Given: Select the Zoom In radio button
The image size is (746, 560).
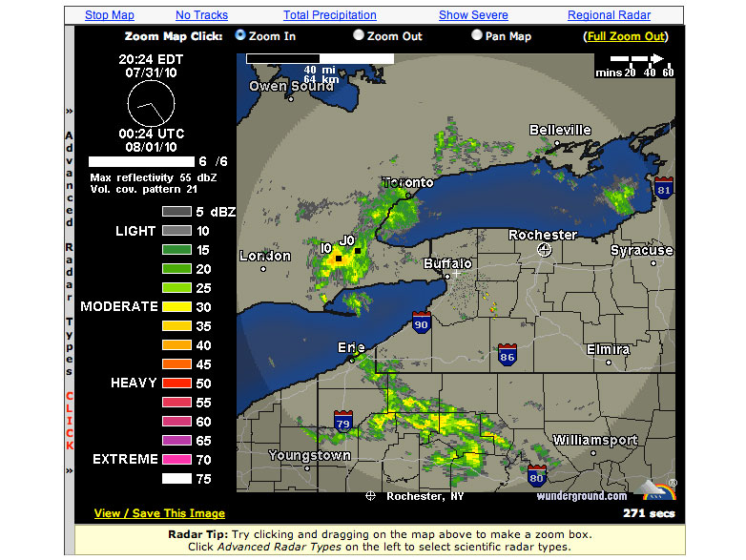Looking at the screenshot, I should [240, 35].
